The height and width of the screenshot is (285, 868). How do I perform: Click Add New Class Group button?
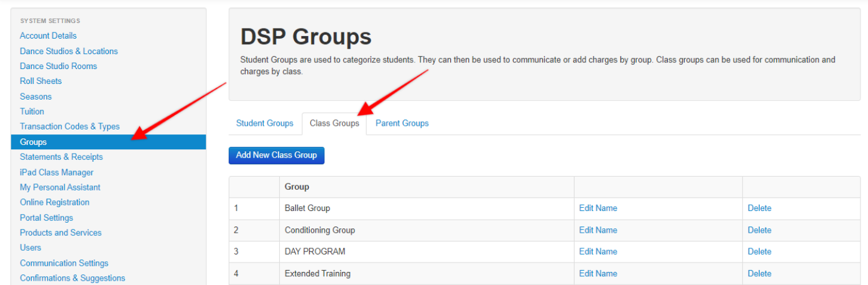tap(277, 155)
